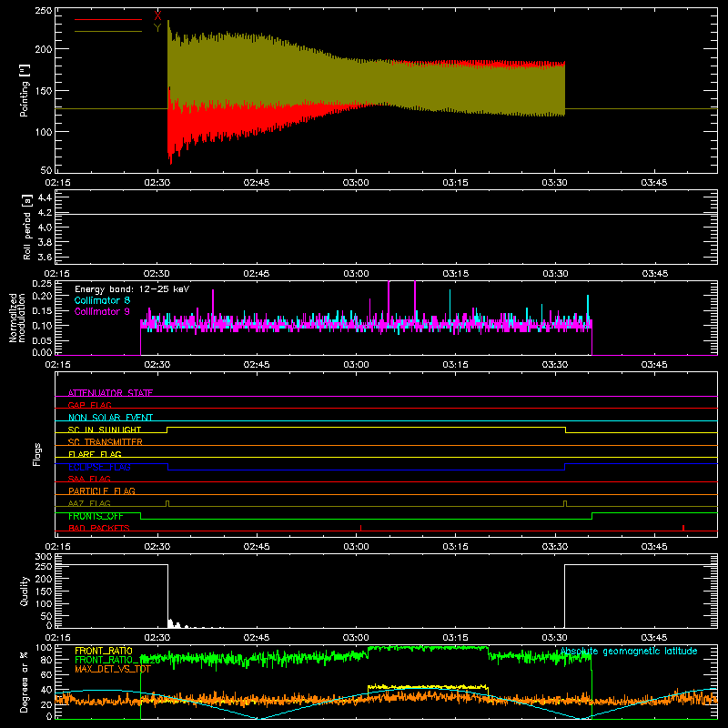Click the 200 tick label on Pointing axis
Image resolution: width=728 pixels, height=728 pixels.
click(x=43, y=49)
